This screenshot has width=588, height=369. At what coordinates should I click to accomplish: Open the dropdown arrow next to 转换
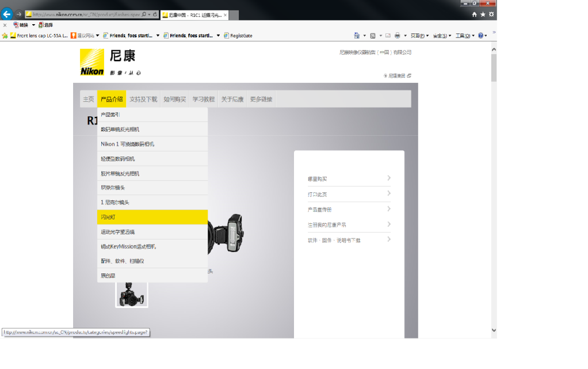tap(33, 25)
